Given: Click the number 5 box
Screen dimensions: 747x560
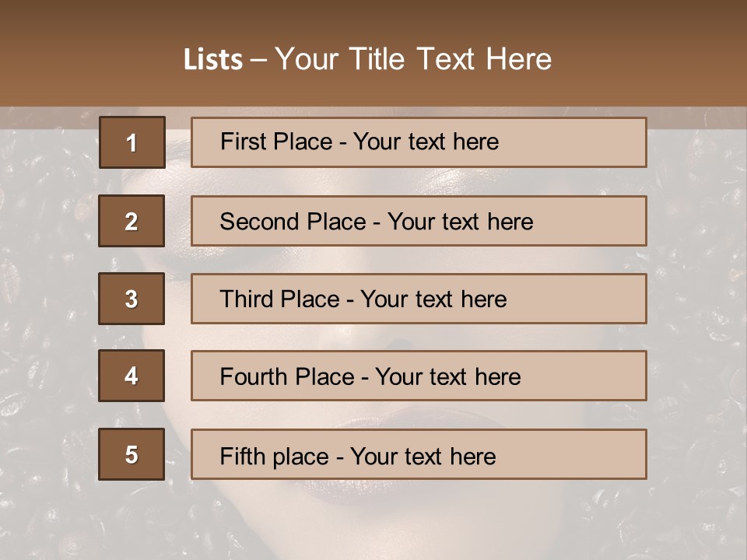Looking at the screenshot, I should click(x=132, y=454).
